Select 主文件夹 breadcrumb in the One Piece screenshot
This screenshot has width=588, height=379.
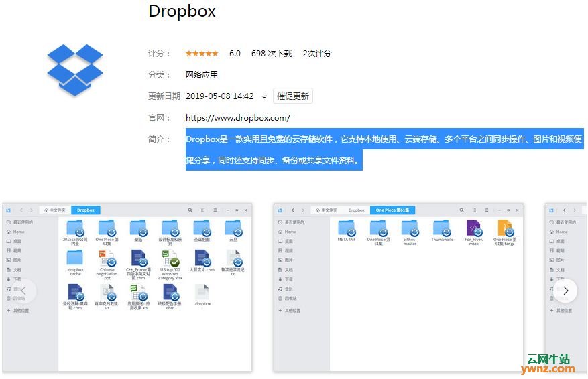click(327, 210)
